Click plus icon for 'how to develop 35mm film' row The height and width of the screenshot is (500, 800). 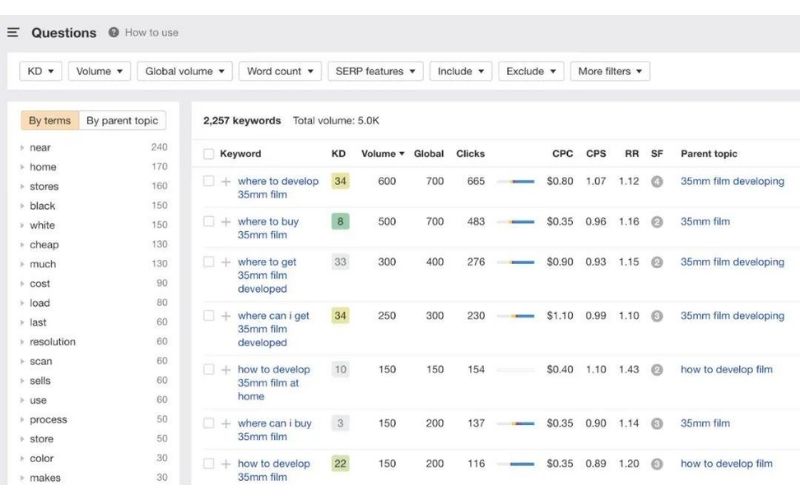(x=226, y=464)
